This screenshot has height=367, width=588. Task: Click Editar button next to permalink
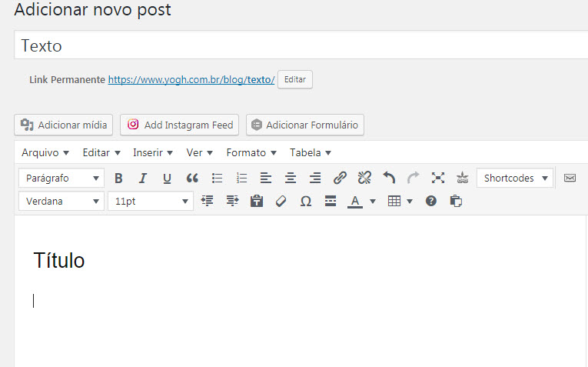[x=295, y=79]
